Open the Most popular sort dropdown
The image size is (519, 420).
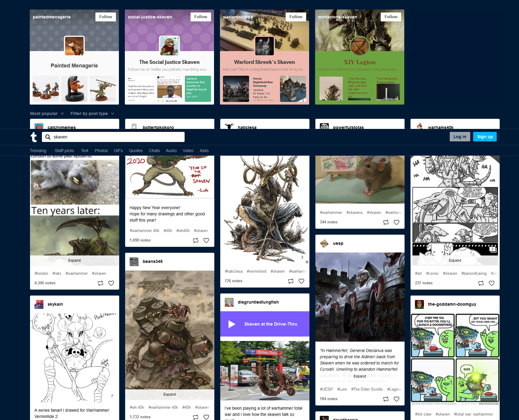pyautogui.click(x=47, y=113)
